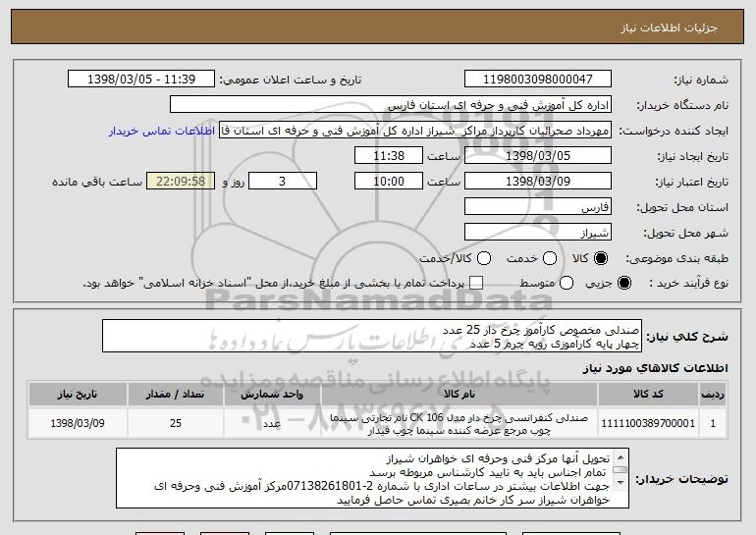The width and height of the screenshot is (756, 535).
Task: Click the کد کالا column header
Action: (648, 395)
